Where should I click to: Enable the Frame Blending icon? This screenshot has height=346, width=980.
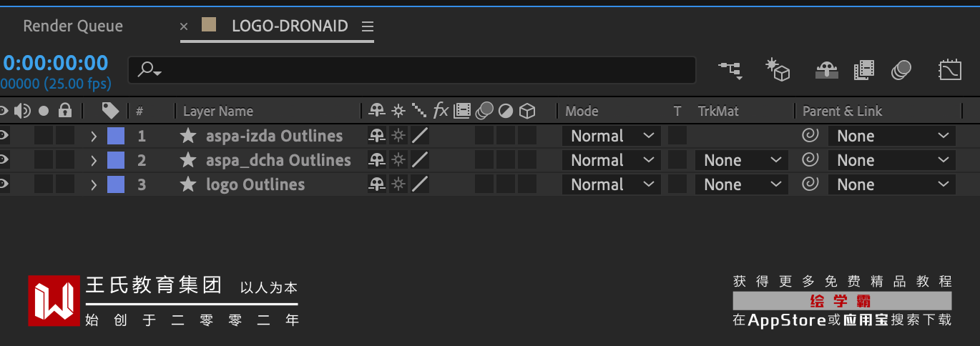[x=864, y=69]
